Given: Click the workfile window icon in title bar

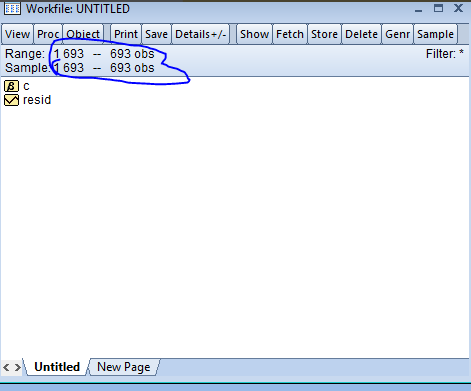Looking at the screenshot, I should click(x=12, y=8).
